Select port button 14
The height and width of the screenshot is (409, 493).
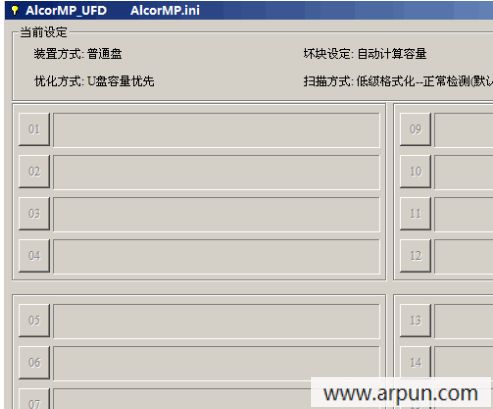coord(415,362)
